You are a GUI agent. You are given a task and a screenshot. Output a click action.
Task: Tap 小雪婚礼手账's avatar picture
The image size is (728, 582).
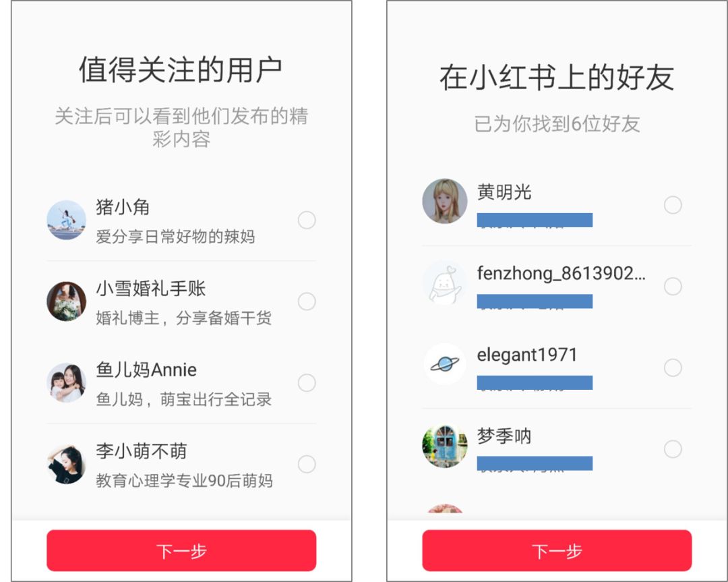pos(66,301)
